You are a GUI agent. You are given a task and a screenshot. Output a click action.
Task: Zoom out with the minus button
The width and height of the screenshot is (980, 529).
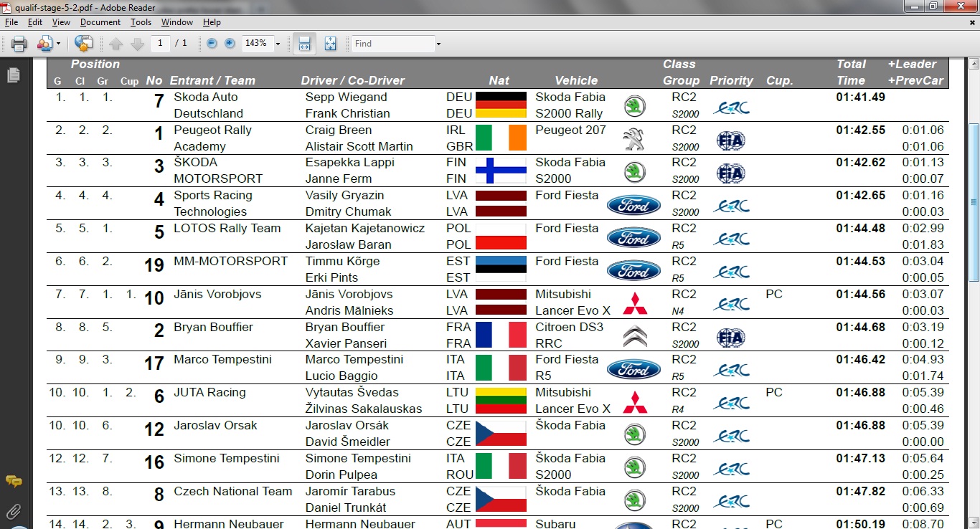[x=212, y=44]
